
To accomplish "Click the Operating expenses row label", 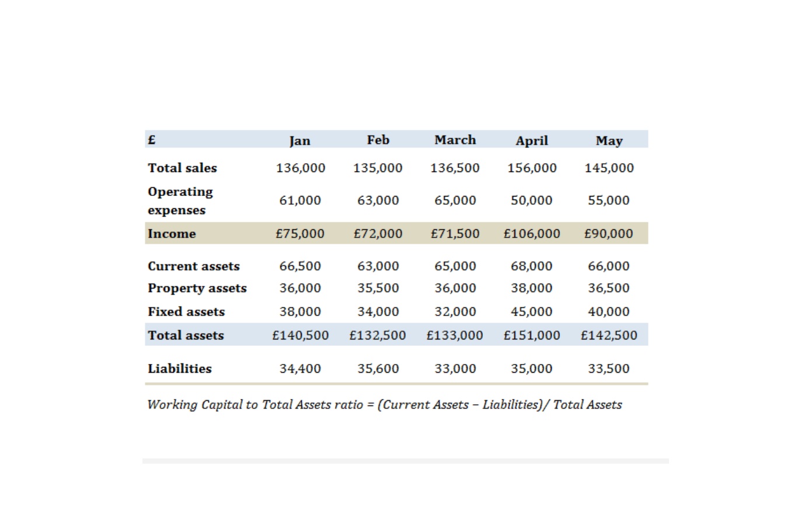I will [180, 201].
